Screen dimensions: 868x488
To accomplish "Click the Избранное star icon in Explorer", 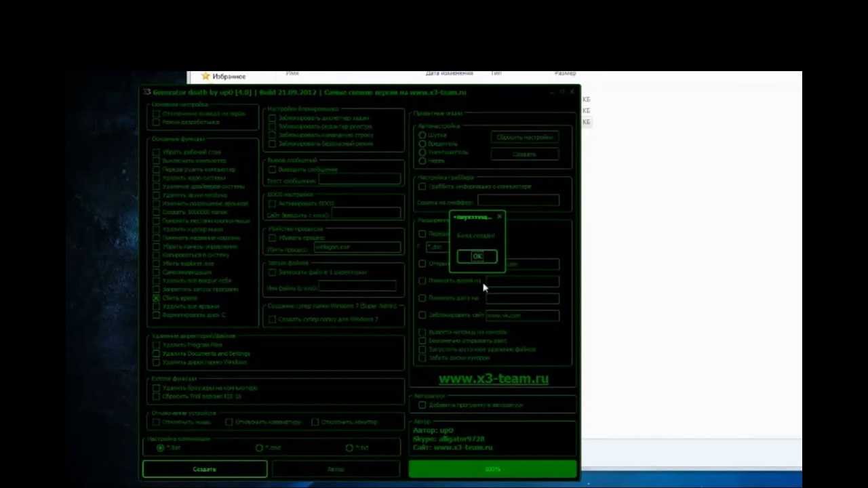I will [x=205, y=77].
